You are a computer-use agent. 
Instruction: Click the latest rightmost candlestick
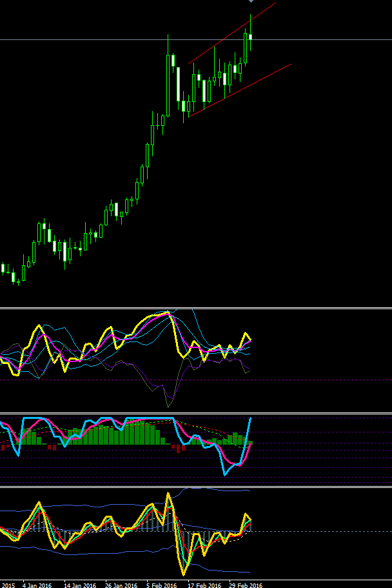click(250, 37)
